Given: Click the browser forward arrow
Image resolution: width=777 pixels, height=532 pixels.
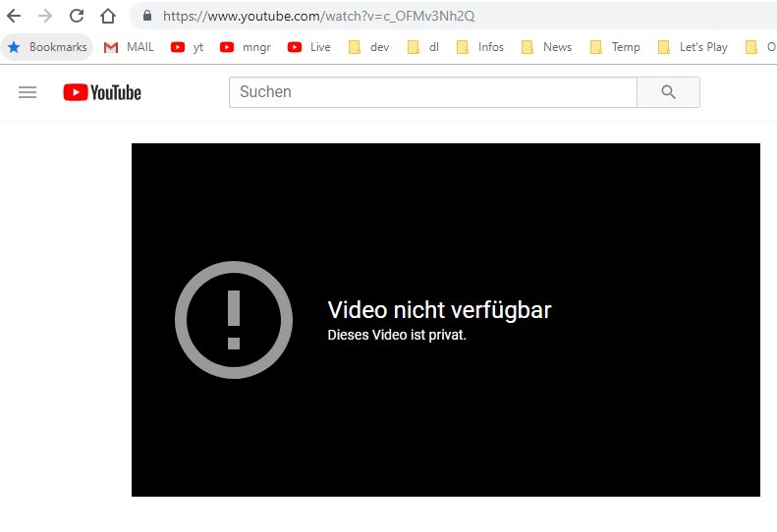Looking at the screenshot, I should (45, 16).
